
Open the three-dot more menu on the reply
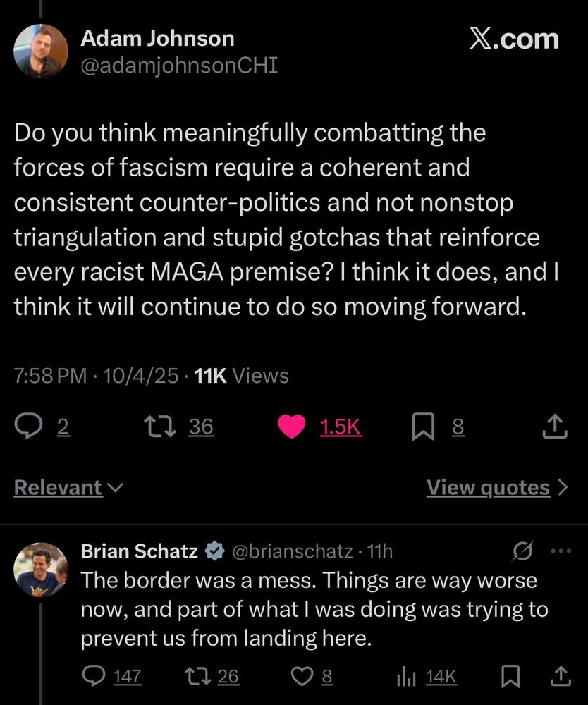561,551
